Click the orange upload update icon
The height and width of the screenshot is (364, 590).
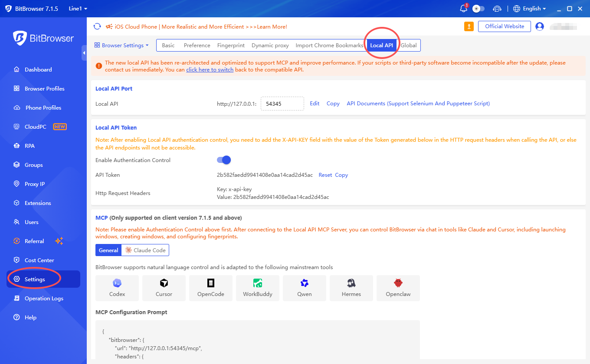pyautogui.click(x=469, y=26)
